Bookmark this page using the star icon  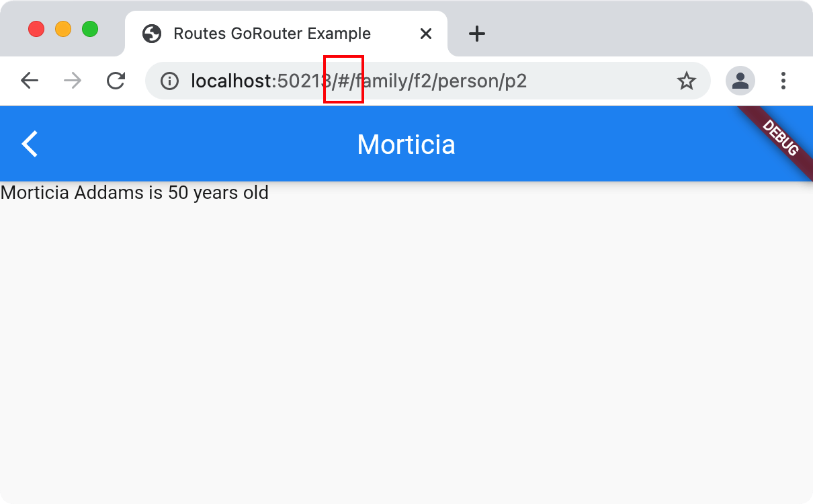click(x=687, y=81)
